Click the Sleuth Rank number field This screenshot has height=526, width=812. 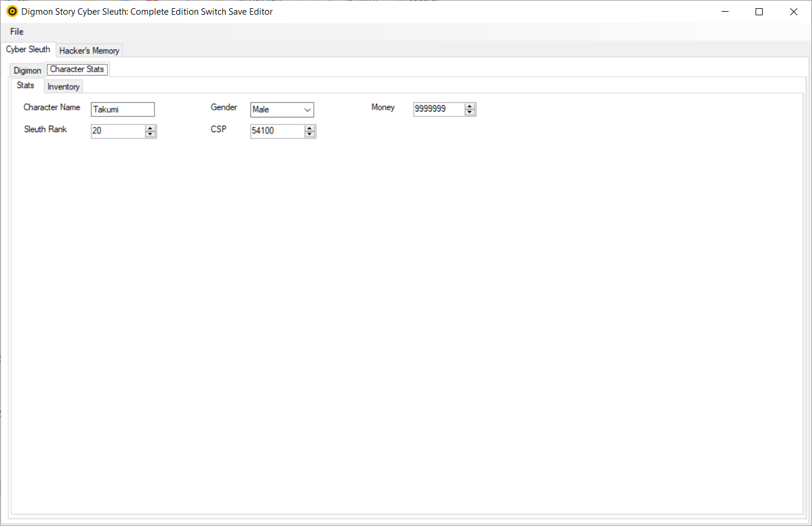118,131
